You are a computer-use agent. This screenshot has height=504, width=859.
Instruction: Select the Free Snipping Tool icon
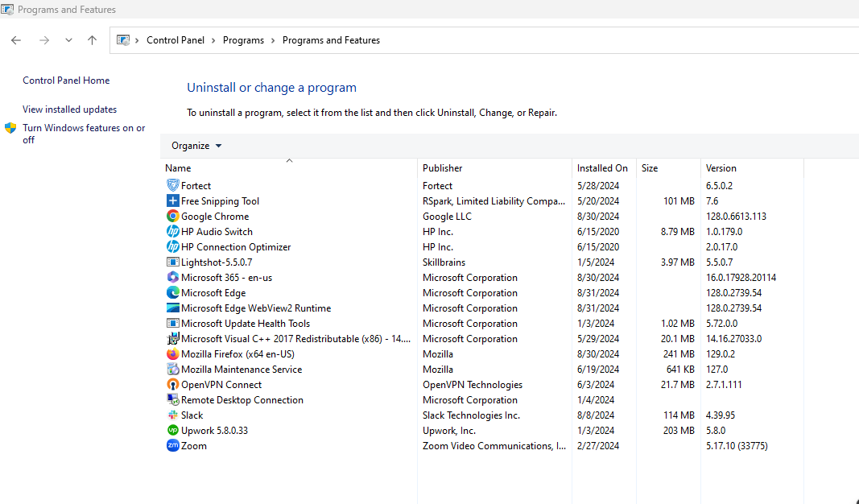point(171,200)
